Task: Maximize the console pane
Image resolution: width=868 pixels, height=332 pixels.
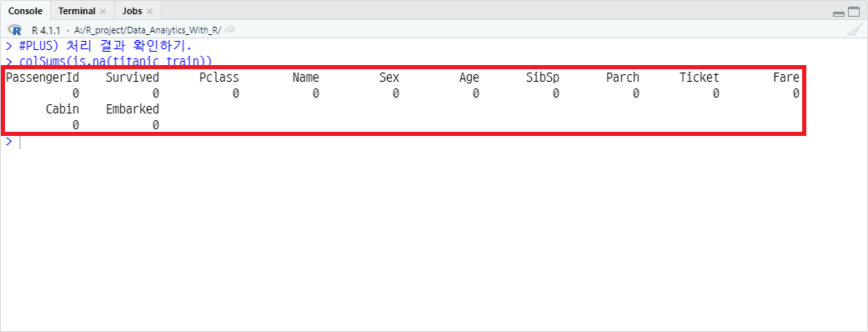Action: pos(854,13)
